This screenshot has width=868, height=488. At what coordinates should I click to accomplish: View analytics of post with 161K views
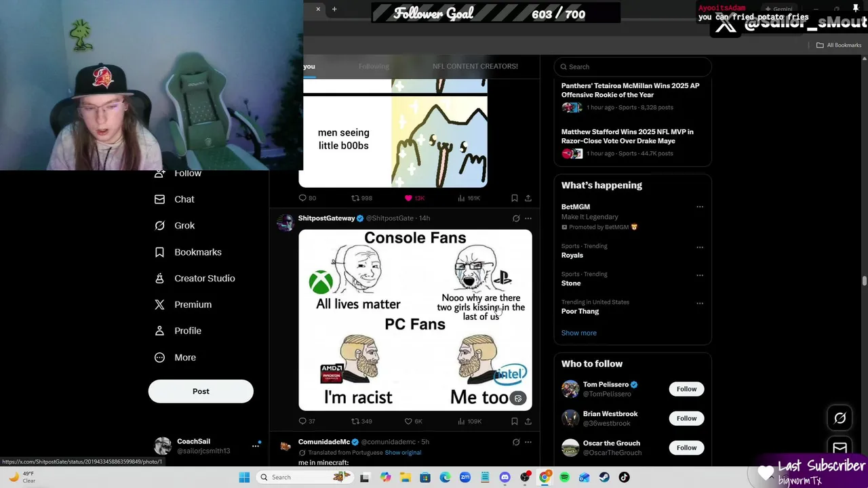(x=469, y=198)
